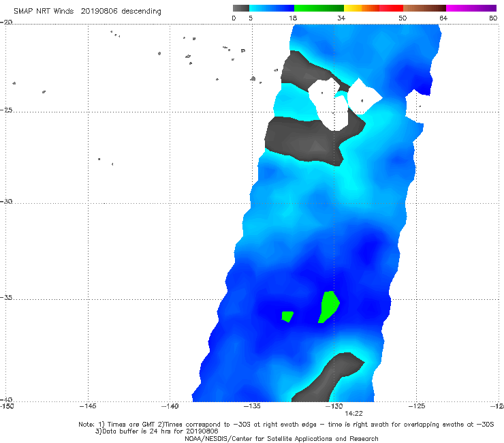Image resolution: width=504 pixels, height=443 pixels.
Task: Click the color scale label '50'
Action: (x=403, y=18)
